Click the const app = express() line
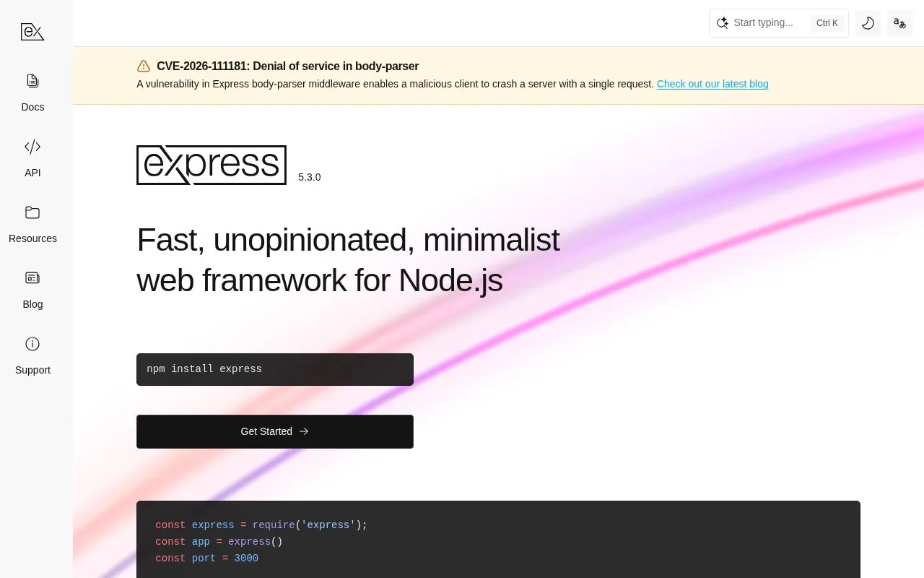924x578 pixels. pyautogui.click(x=219, y=542)
